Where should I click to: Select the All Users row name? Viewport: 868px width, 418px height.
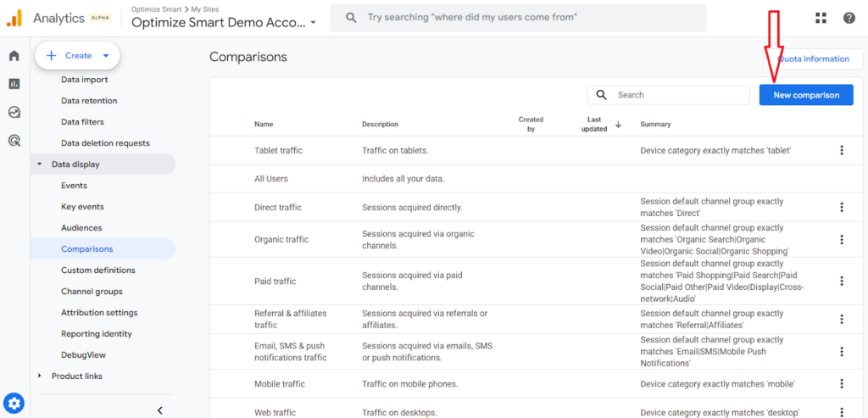tap(270, 179)
